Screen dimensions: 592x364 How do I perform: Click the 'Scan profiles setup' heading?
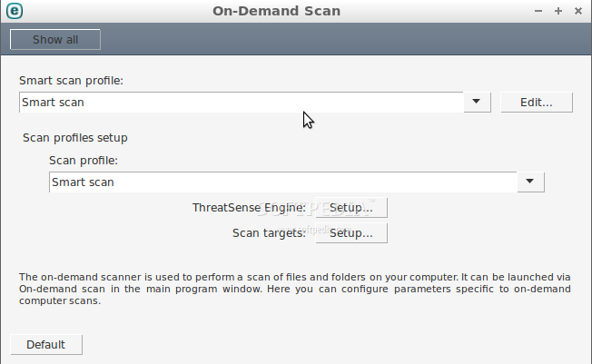pos(75,137)
